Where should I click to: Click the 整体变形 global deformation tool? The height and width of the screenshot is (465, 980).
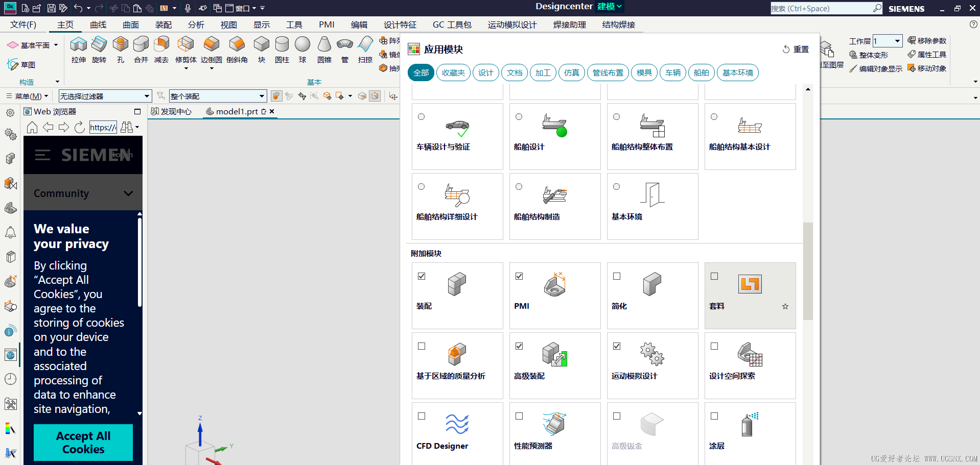click(869, 55)
